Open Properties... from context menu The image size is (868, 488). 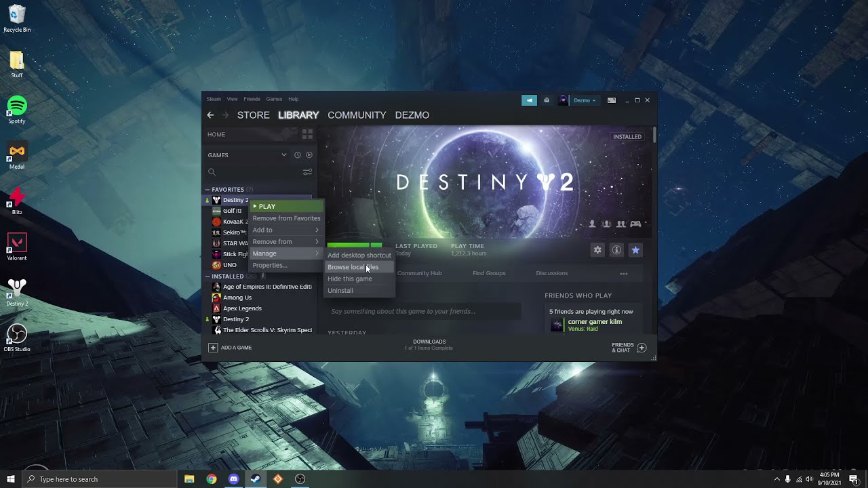coord(285,265)
